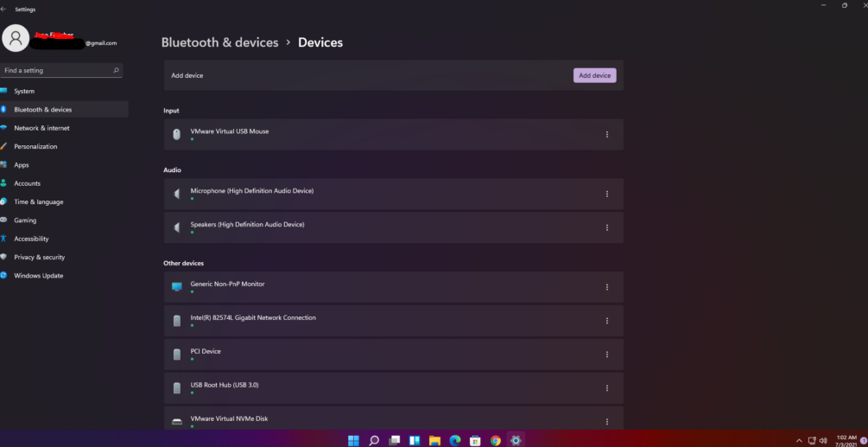Click the back arrow in Settings title bar

[x=4, y=9]
